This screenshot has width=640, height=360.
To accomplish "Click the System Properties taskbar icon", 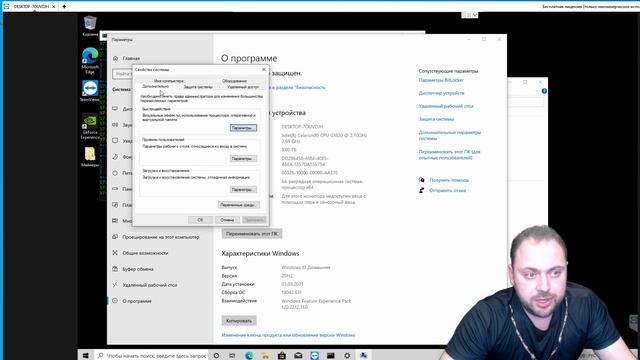I will click(x=363, y=356).
